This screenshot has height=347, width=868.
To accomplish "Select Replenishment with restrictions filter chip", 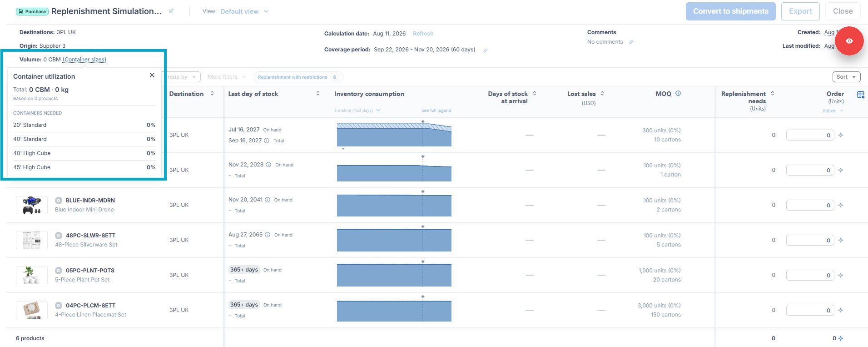I will coord(298,77).
